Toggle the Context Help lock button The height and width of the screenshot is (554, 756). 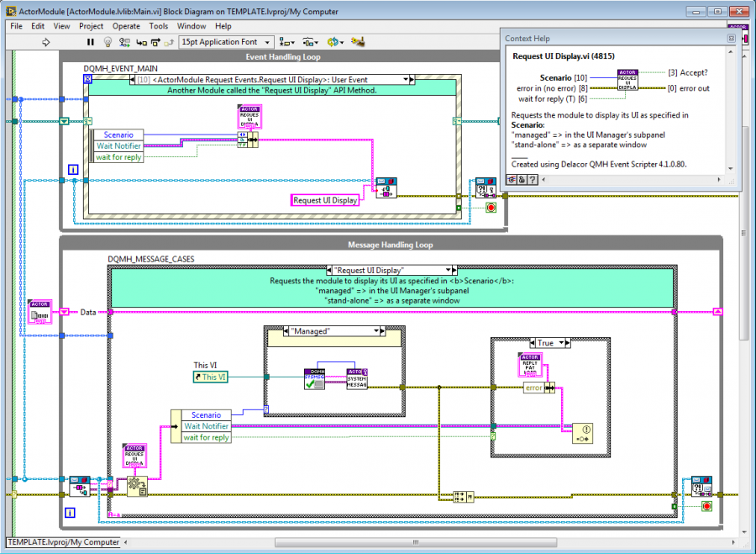[522, 180]
